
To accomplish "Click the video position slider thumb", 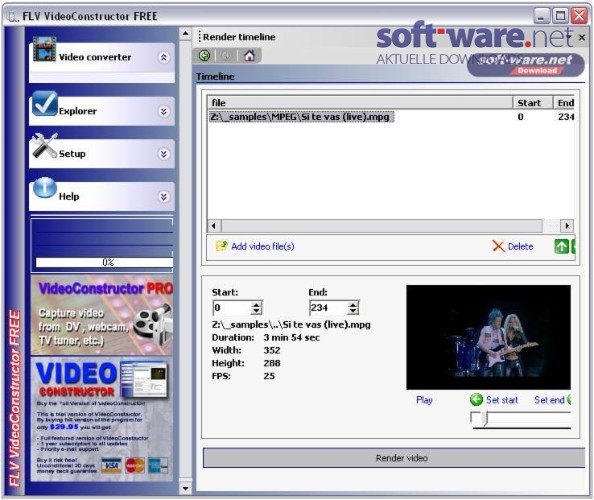I will pos(484,419).
